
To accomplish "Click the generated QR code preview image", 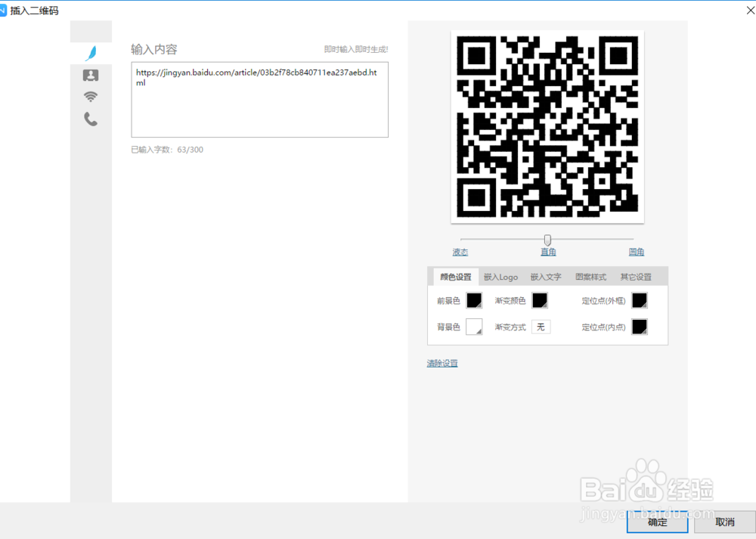I will [547, 127].
